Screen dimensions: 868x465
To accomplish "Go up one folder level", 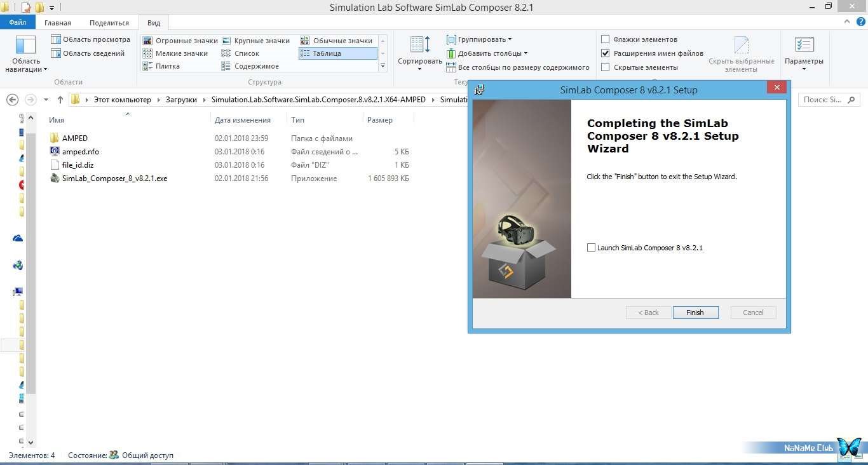I will tap(60, 100).
